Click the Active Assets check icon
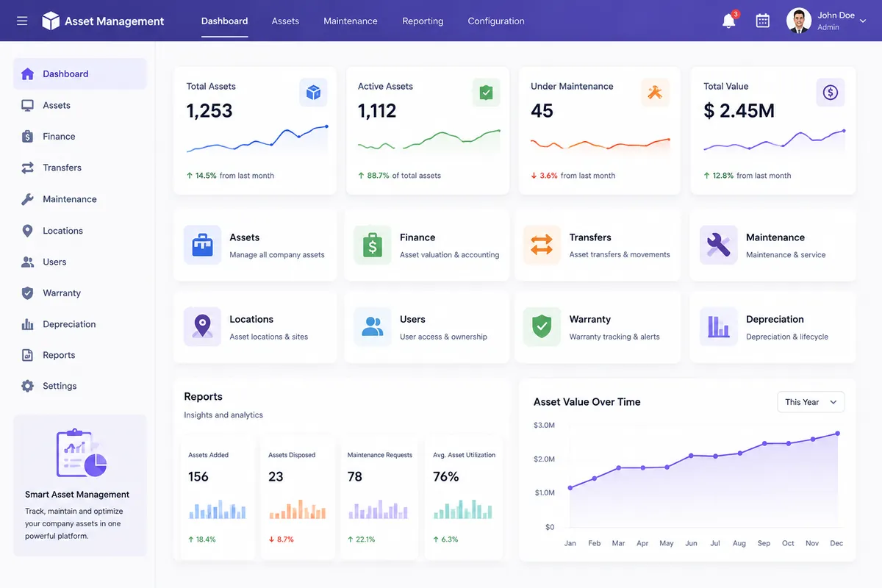 click(x=486, y=93)
